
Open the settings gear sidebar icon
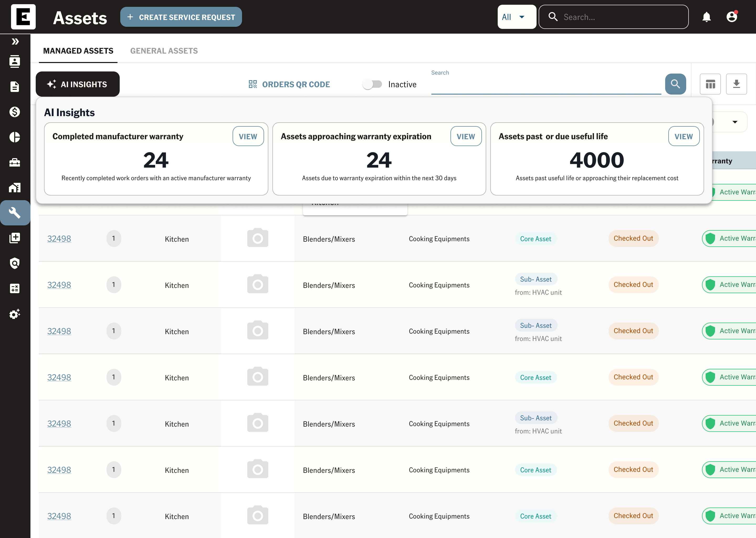(15, 314)
